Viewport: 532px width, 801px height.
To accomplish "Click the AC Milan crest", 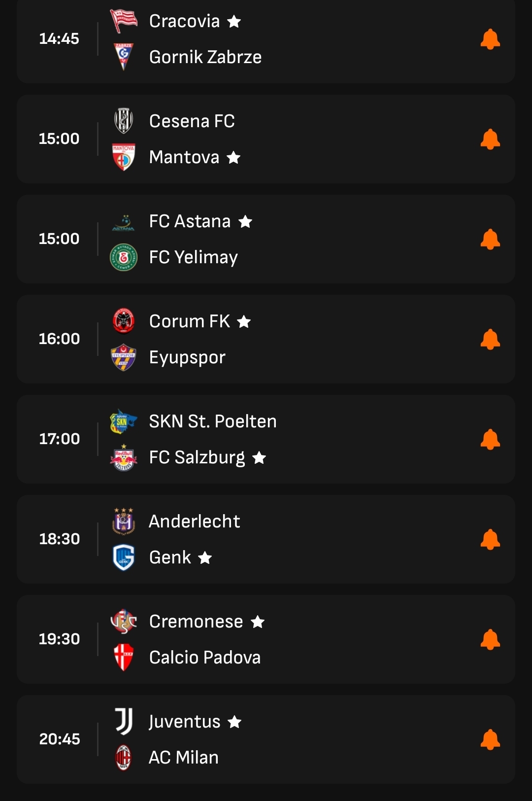I will [123, 758].
